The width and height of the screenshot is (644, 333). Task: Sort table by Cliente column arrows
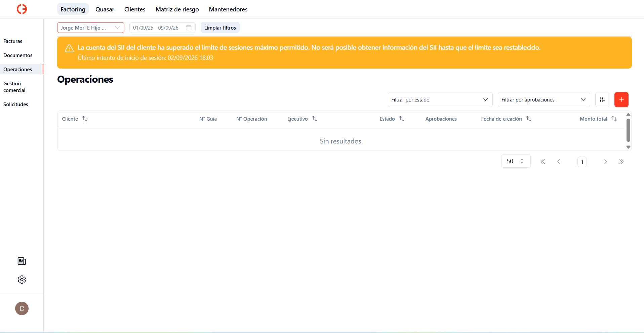[x=85, y=119]
